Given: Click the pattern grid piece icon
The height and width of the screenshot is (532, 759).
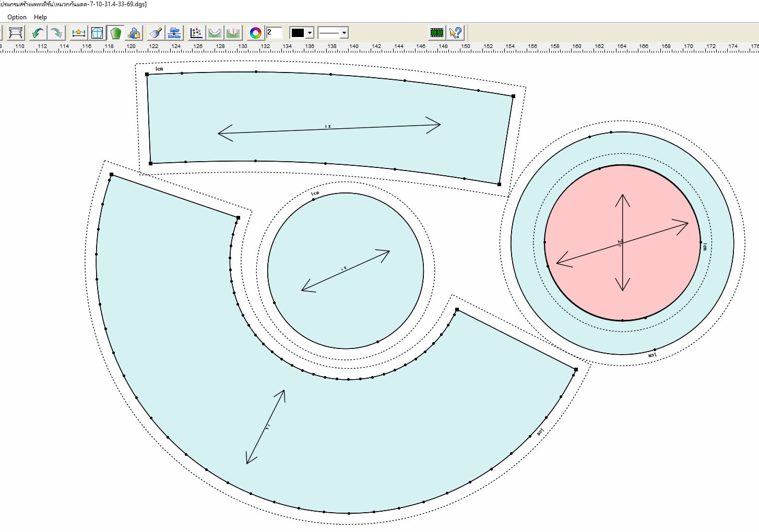Looking at the screenshot, I should (x=97, y=33).
